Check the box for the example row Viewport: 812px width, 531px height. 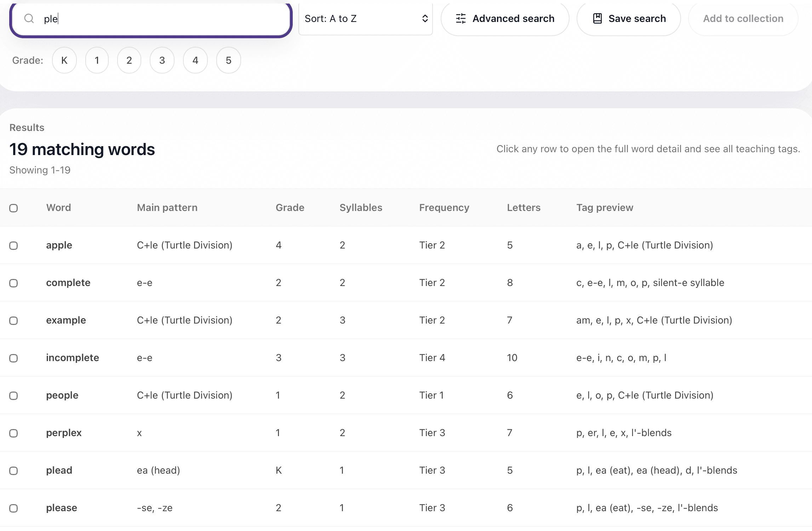pyautogui.click(x=13, y=321)
